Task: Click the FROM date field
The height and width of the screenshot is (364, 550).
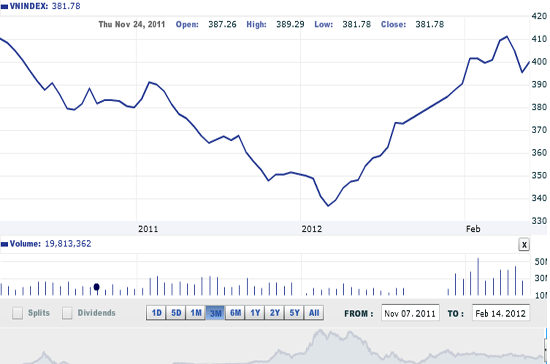Action: [x=410, y=313]
